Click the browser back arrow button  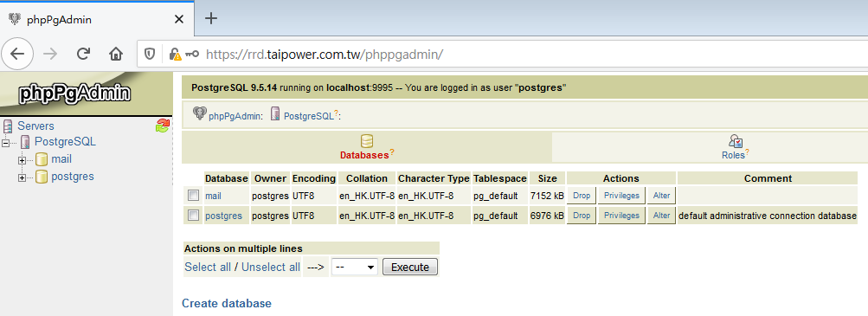point(17,53)
